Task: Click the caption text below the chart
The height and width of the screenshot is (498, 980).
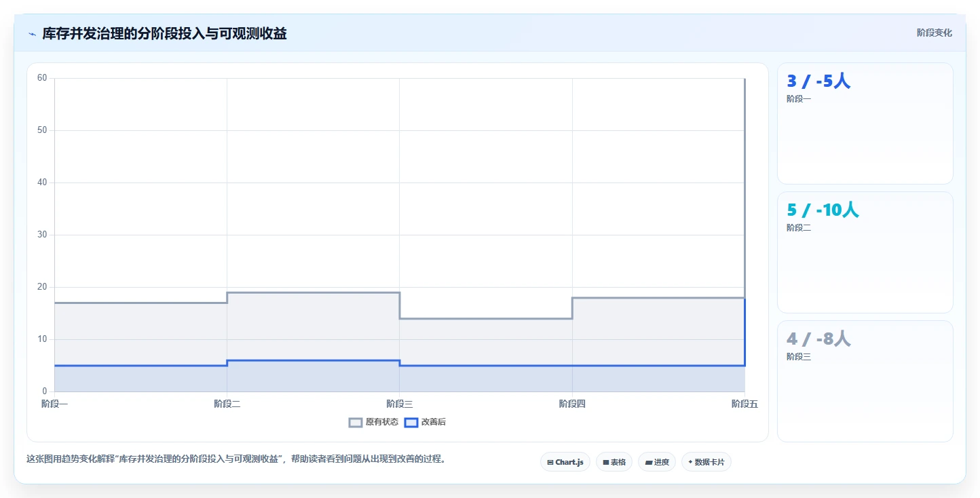Action: pos(238,459)
